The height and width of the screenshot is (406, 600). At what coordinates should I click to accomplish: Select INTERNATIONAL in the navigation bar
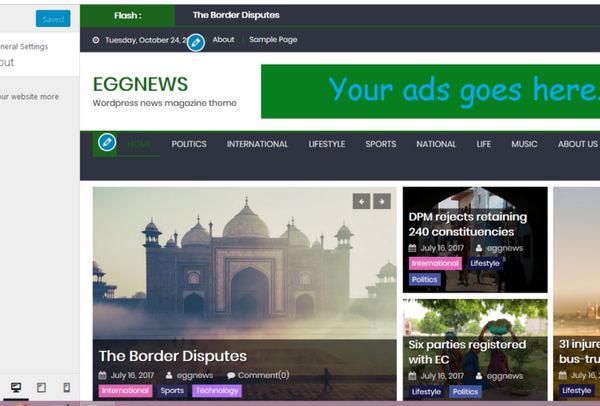coord(257,144)
